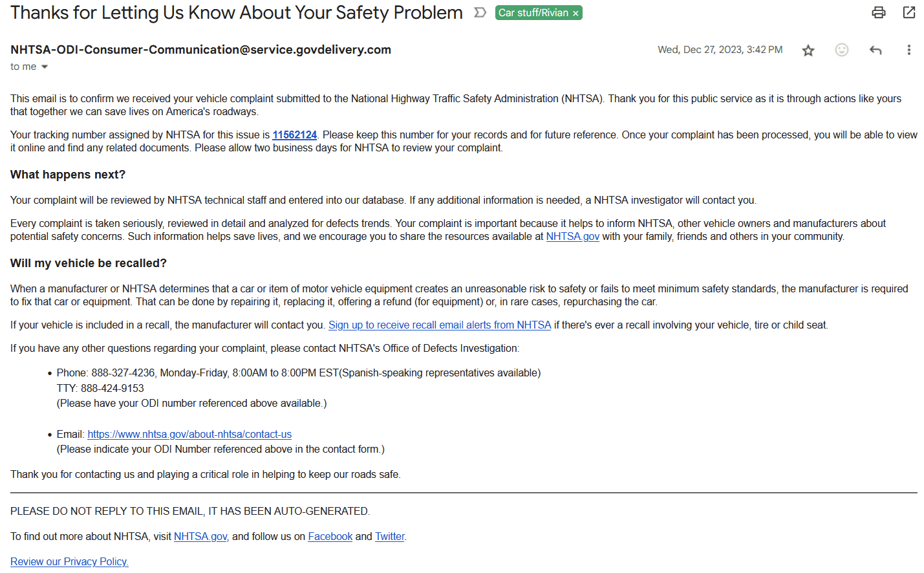
Task: Sign up to receive recall email alerts link
Action: click(x=440, y=325)
